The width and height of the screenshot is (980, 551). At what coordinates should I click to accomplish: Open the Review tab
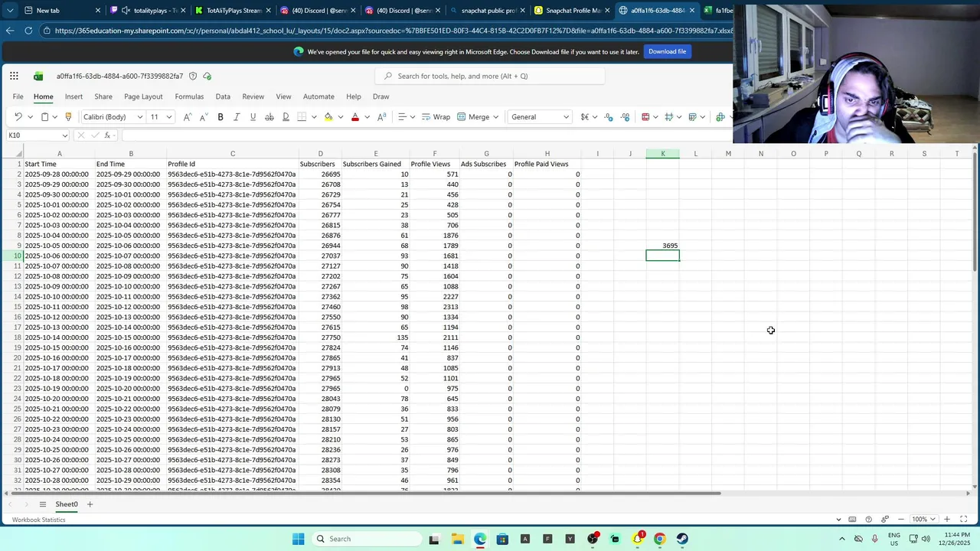pos(253,96)
